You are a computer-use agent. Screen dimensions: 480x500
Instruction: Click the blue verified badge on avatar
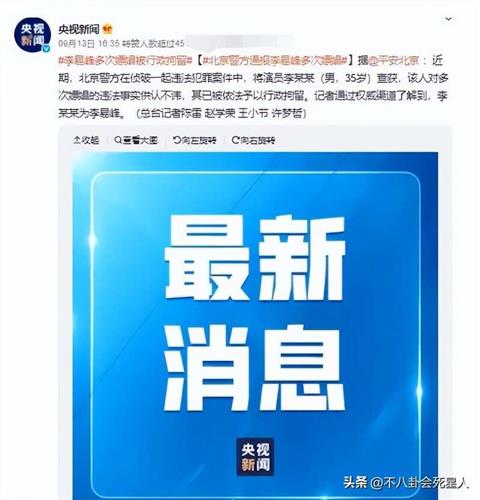tap(46, 48)
